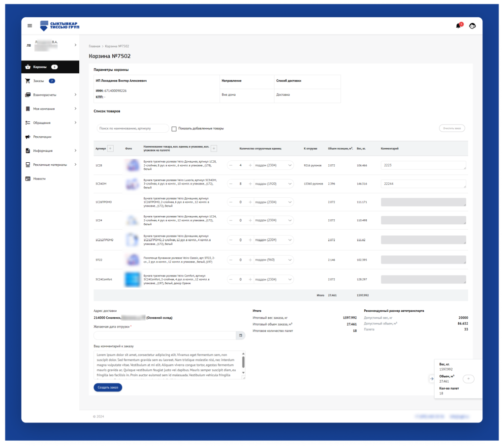The height and width of the screenshot is (448, 504).
Task: Sort by product name column arrow
Action: point(214,149)
